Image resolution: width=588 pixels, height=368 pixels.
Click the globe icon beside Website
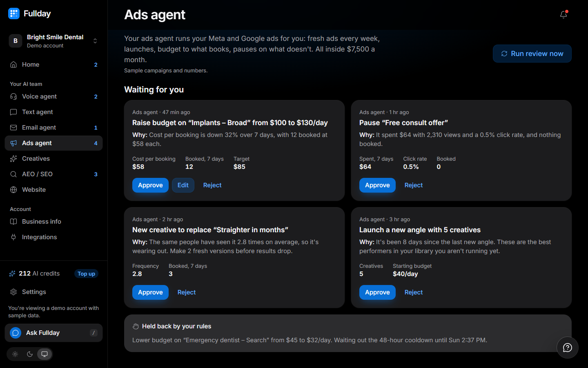[x=13, y=190]
